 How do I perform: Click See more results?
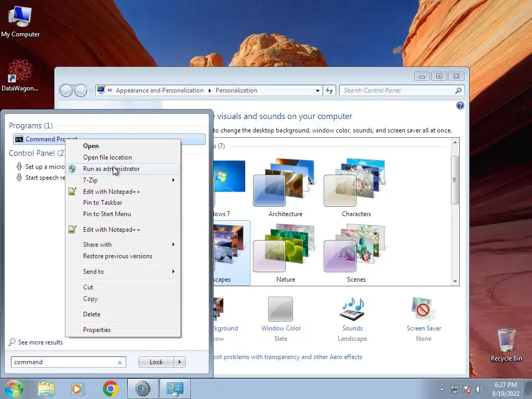click(x=36, y=342)
